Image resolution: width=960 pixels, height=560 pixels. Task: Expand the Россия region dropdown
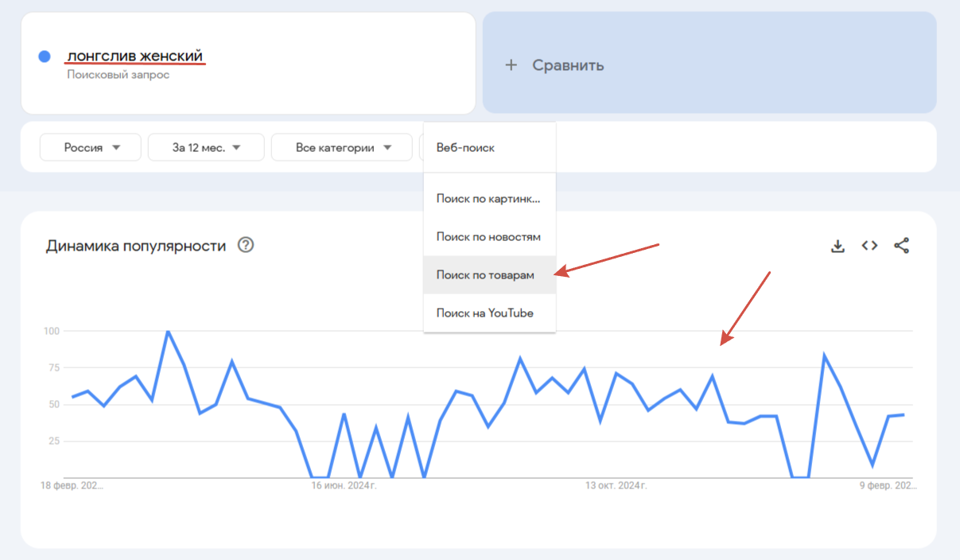pos(91,147)
